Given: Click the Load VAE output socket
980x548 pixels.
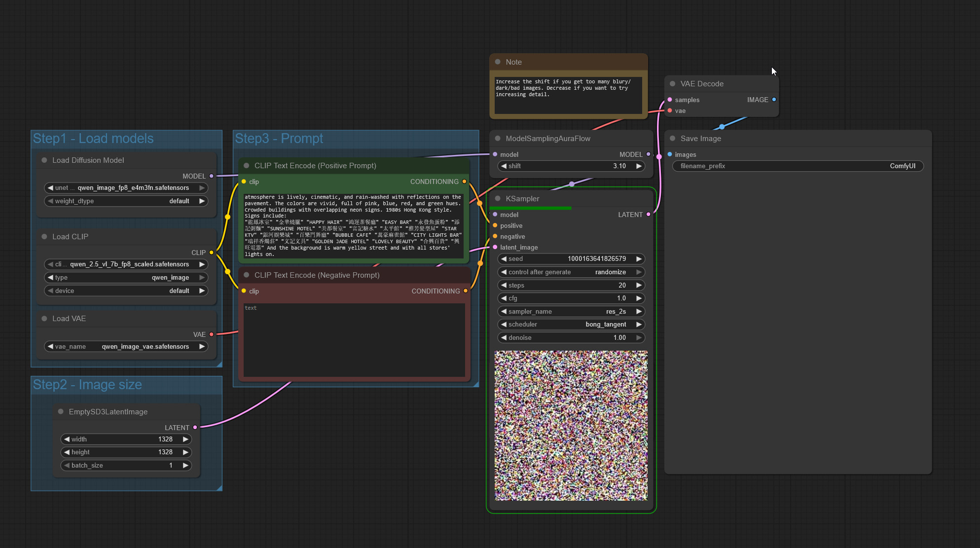Looking at the screenshot, I should [x=212, y=334].
